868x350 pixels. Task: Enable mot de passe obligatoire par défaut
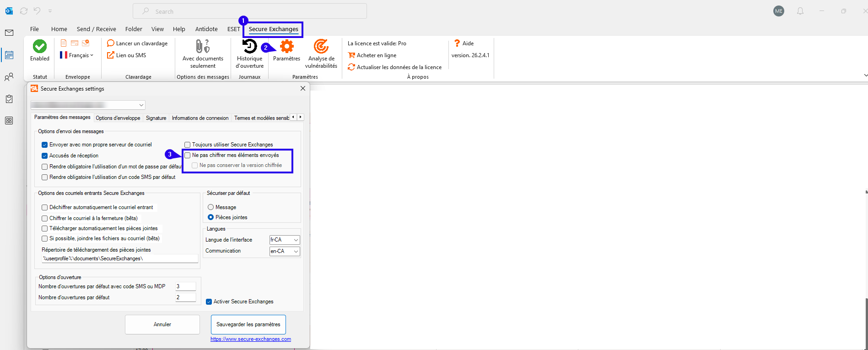point(45,167)
